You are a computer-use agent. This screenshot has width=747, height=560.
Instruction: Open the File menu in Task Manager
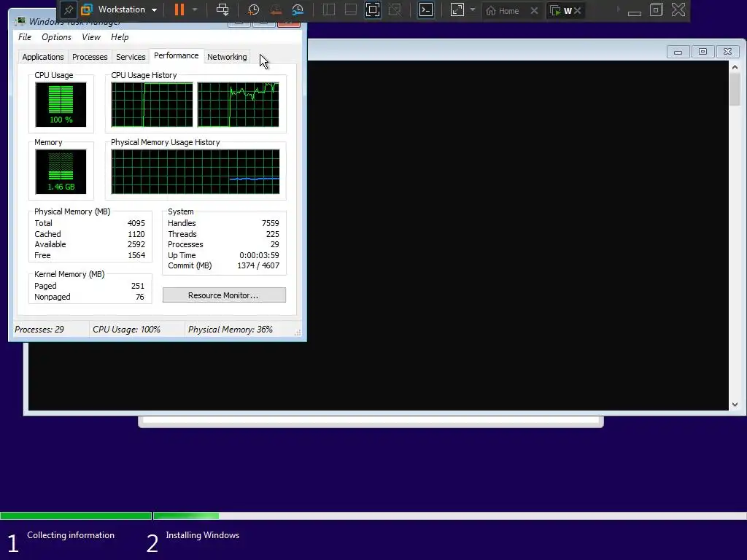25,37
